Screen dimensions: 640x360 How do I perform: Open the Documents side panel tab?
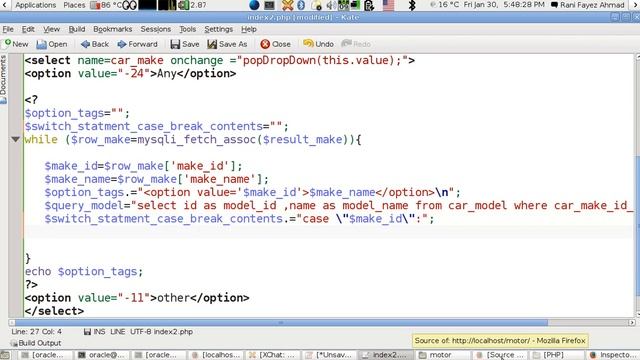click(x=3, y=80)
